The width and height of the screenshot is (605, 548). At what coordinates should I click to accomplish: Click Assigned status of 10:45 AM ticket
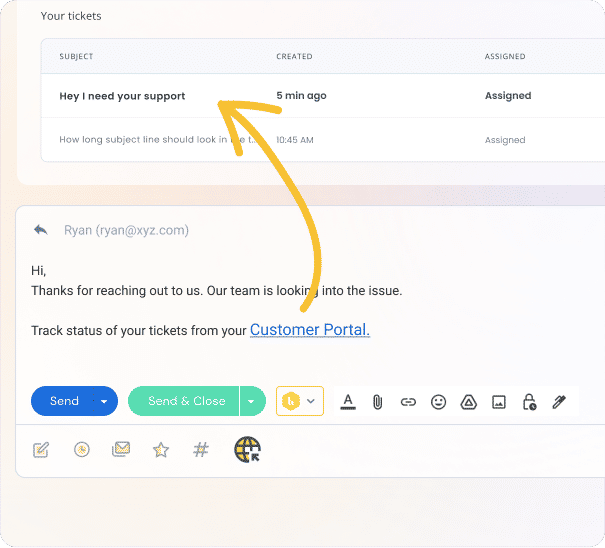(x=505, y=140)
